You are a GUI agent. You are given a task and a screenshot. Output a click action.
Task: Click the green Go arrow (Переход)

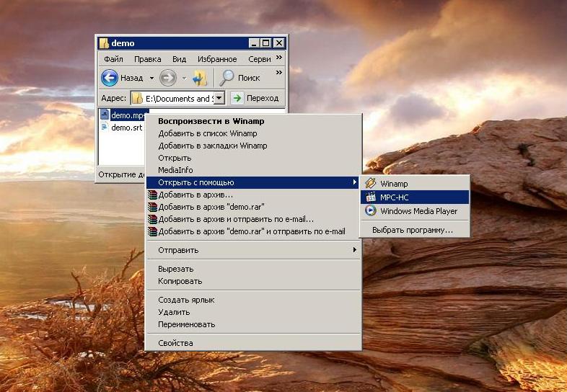(237, 98)
